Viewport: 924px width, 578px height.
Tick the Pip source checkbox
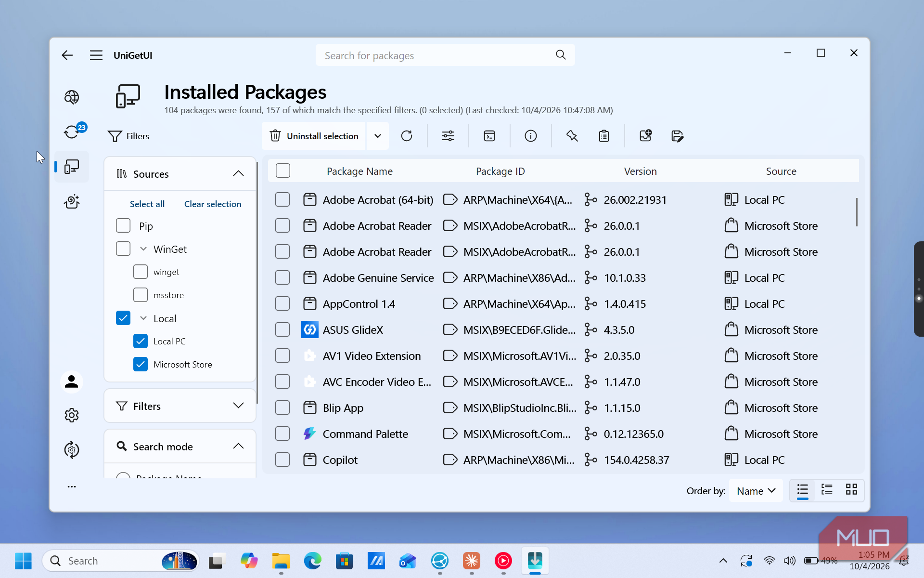click(123, 225)
